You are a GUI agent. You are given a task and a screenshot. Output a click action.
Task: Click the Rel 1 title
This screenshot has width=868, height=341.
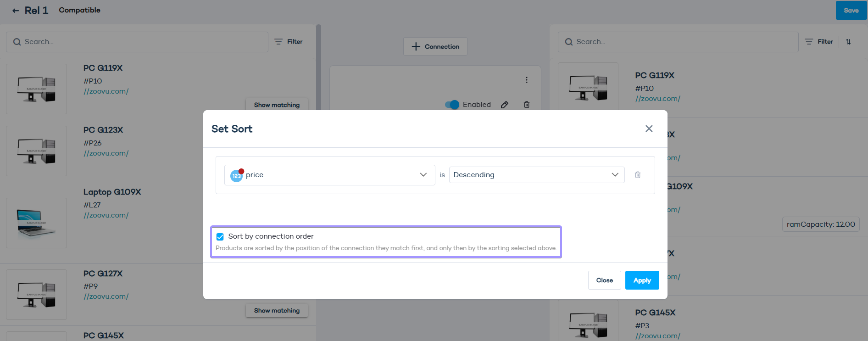pyautogui.click(x=36, y=11)
